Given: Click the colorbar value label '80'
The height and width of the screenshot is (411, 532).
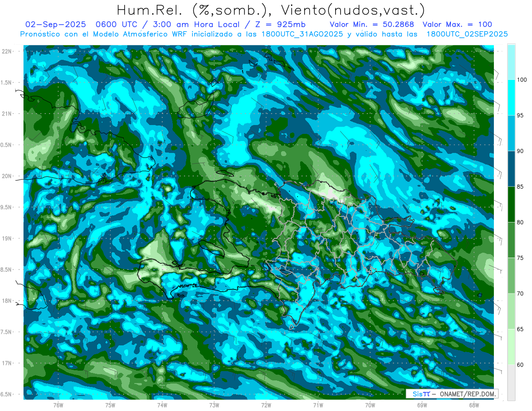Looking at the screenshot, I should tap(521, 223).
